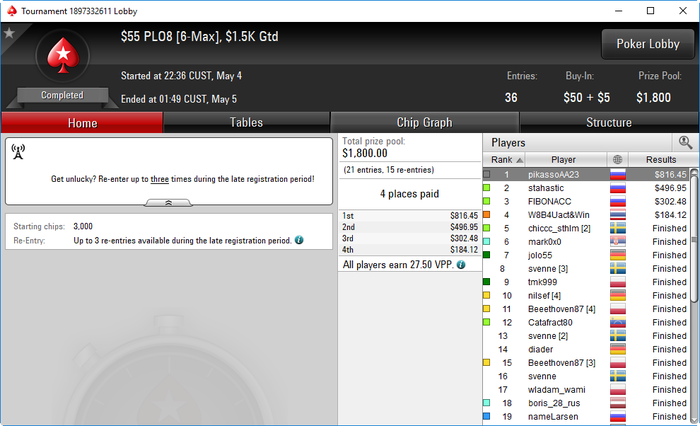Switch to the Tables tab
The image size is (700, 426).
pyautogui.click(x=246, y=122)
